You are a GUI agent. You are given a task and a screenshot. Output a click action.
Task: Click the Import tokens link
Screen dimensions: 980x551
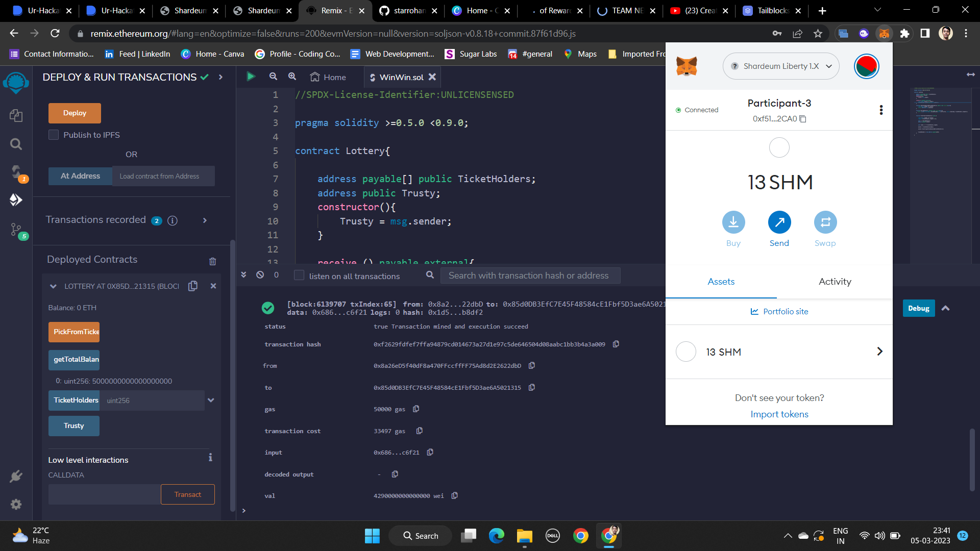pos(779,414)
